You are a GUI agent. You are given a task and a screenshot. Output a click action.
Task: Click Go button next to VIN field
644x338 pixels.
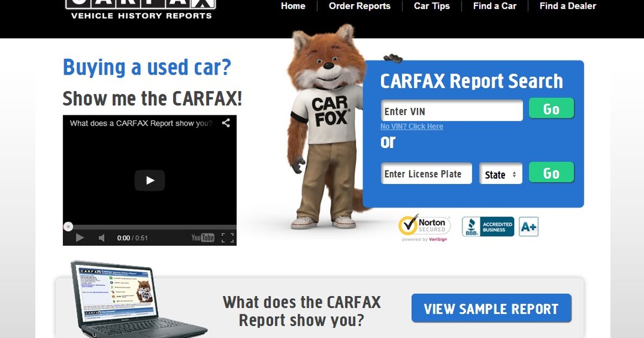point(551,109)
